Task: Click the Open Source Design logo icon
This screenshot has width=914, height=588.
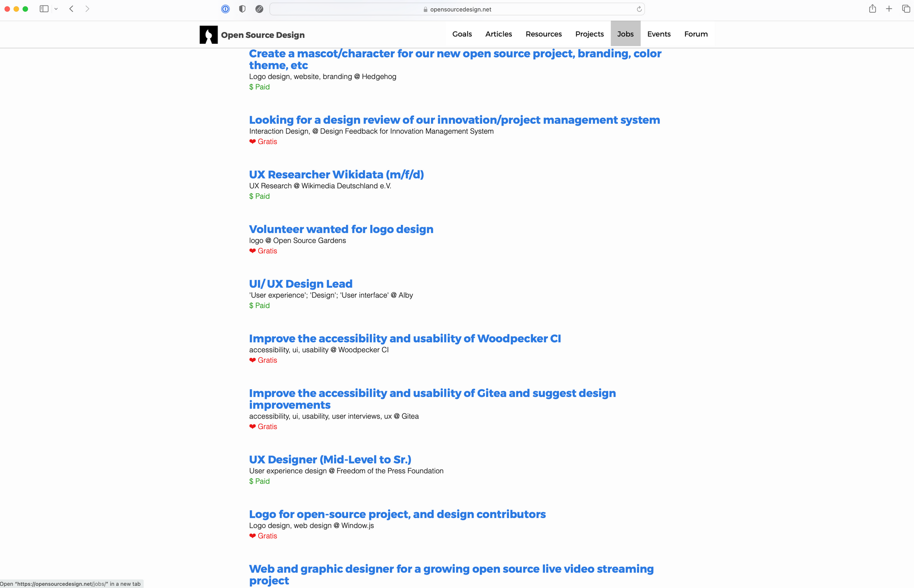Action: (208, 35)
